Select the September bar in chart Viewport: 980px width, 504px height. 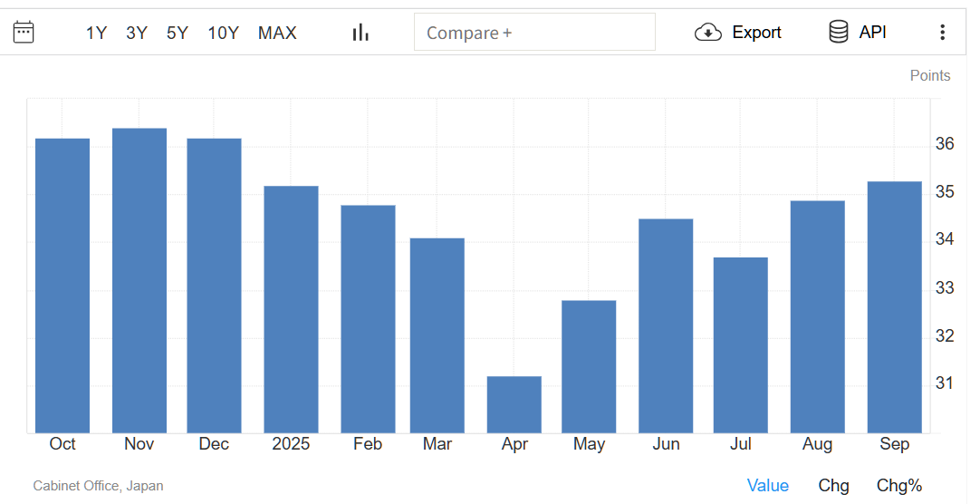[x=894, y=307]
